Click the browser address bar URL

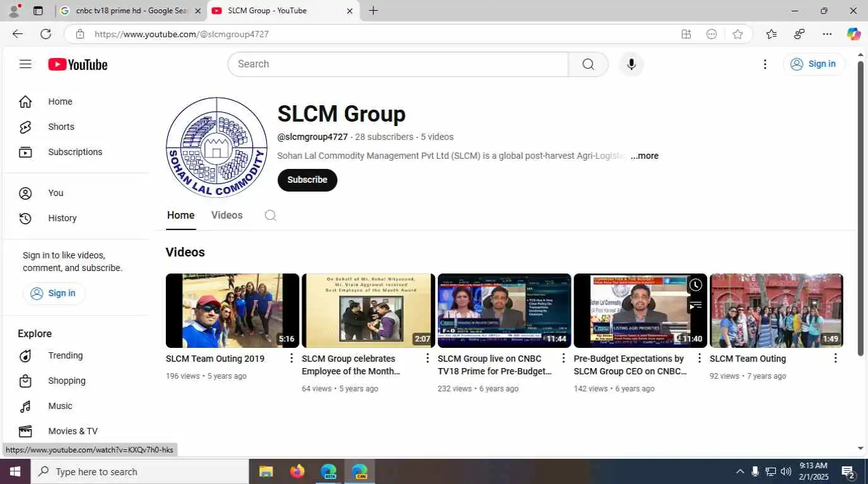(x=182, y=34)
